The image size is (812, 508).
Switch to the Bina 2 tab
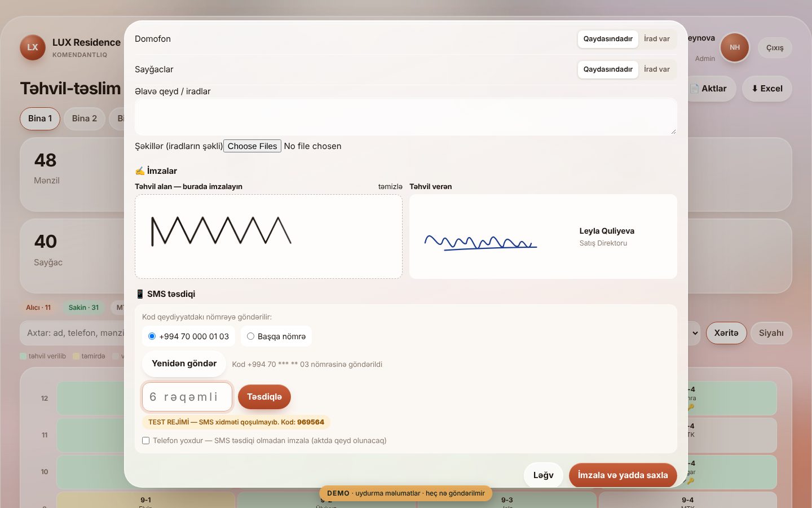coord(85,119)
